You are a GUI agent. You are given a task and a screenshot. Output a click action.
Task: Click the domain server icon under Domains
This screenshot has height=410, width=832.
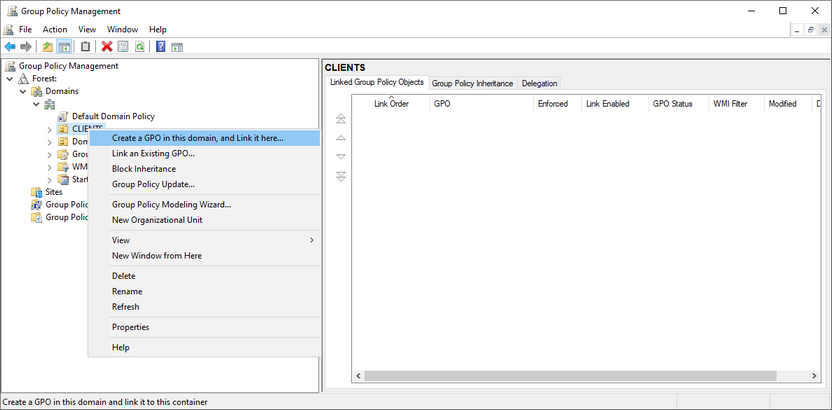(x=49, y=104)
